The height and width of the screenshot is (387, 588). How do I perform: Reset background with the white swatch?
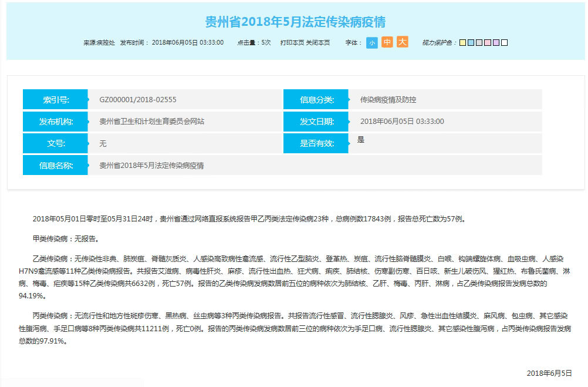click(x=504, y=43)
